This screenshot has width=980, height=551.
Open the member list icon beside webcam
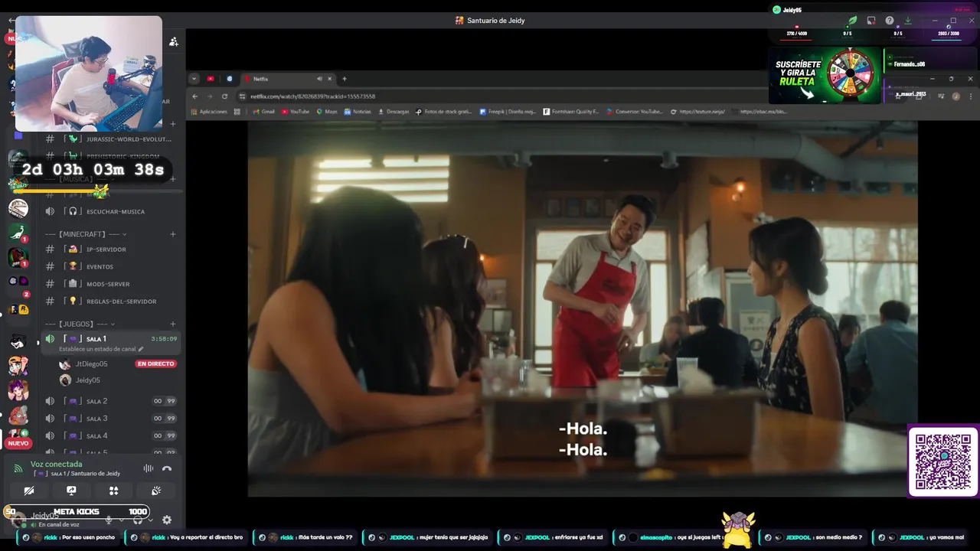tap(174, 42)
